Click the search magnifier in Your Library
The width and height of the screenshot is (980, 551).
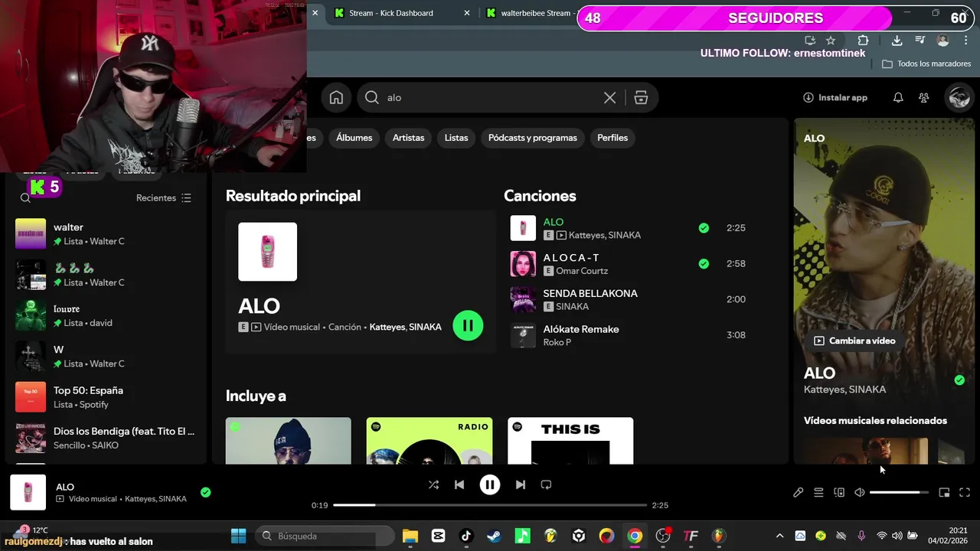click(x=25, y=197)
